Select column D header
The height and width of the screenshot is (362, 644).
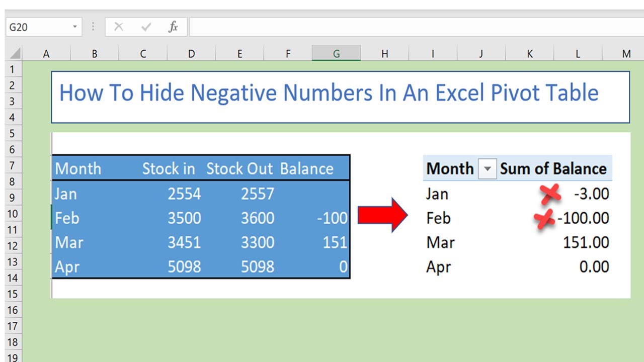[191, 53]
